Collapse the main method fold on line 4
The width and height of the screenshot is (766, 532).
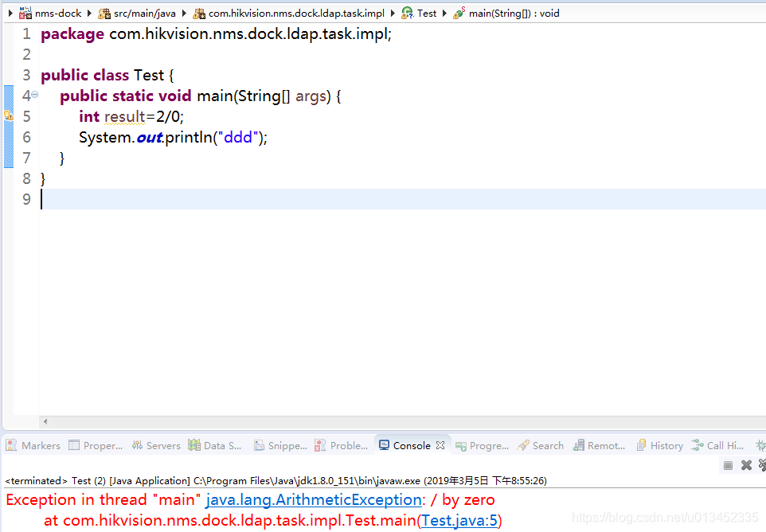point(35,95)
